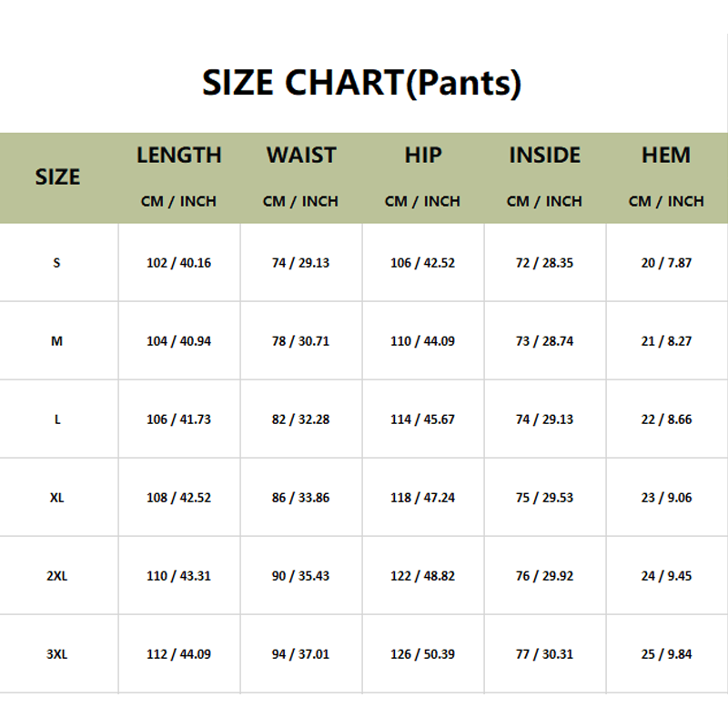Select the 3XL size row label
Screen dimensions: 728x728
[57, 654]
